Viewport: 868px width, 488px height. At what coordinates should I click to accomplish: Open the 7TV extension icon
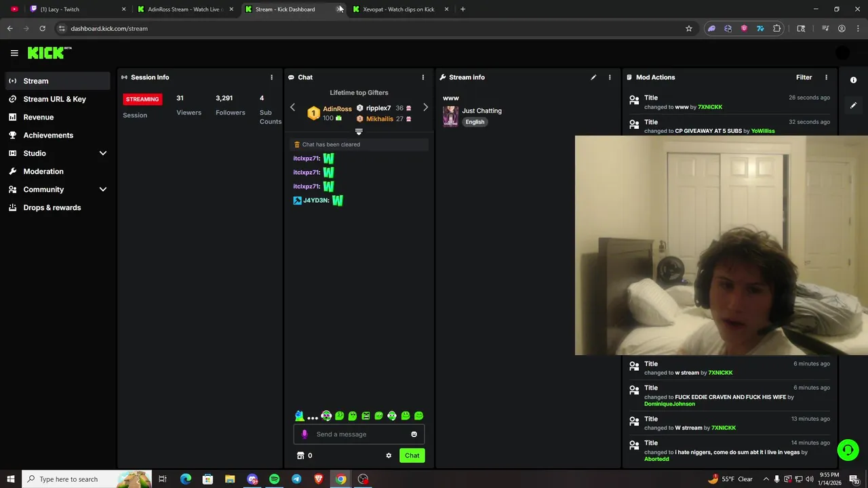click(x=760, y=28)
